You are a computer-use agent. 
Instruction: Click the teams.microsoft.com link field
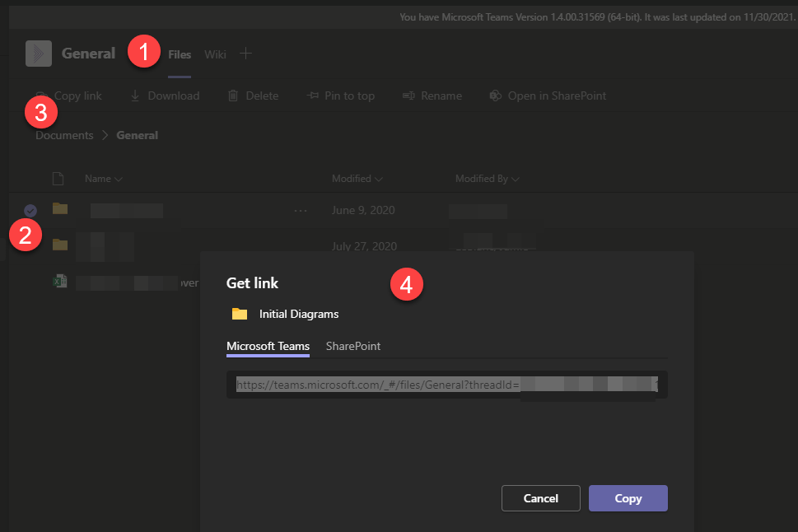pos(447,385)
